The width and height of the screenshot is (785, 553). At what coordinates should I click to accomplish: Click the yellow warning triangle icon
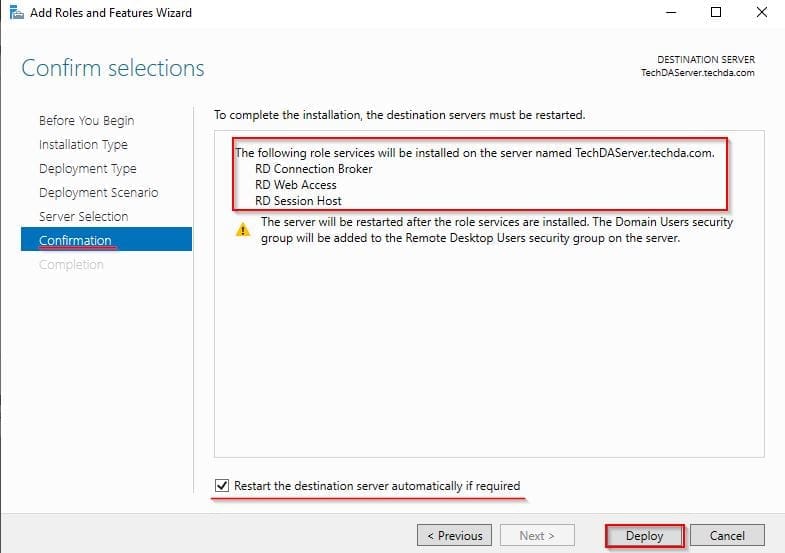pyautogui.click(x=243, y=230)
